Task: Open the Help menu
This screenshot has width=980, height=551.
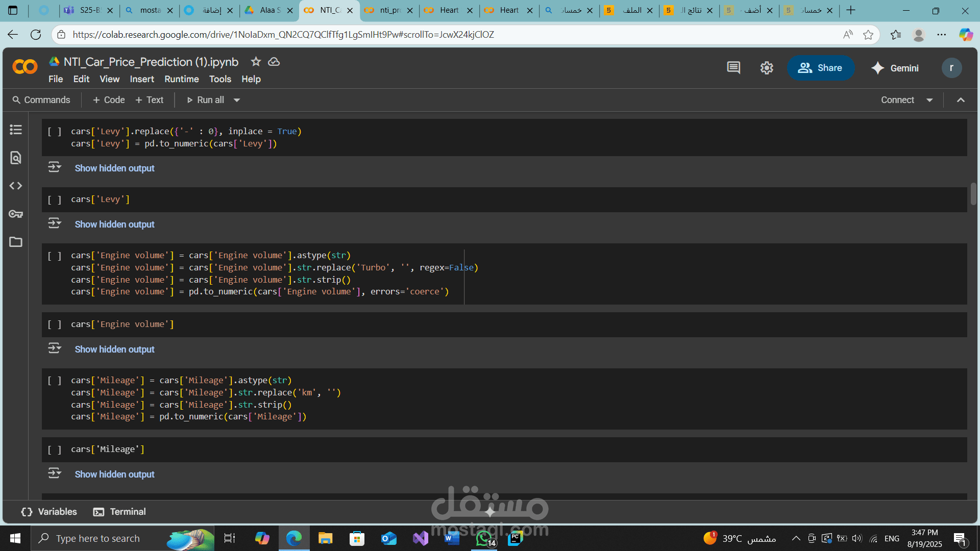Action: tap(251, 79)
